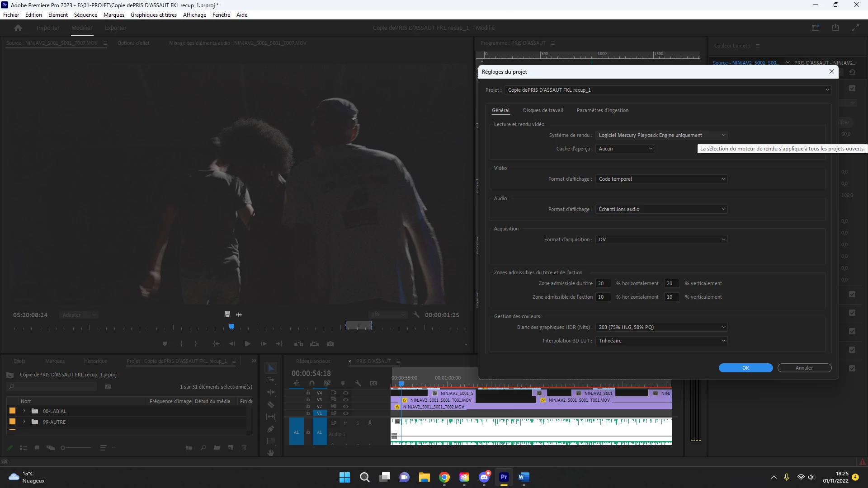Open the Séquence menu
This screenshot has height=488, width=868.
pos(85,15)
